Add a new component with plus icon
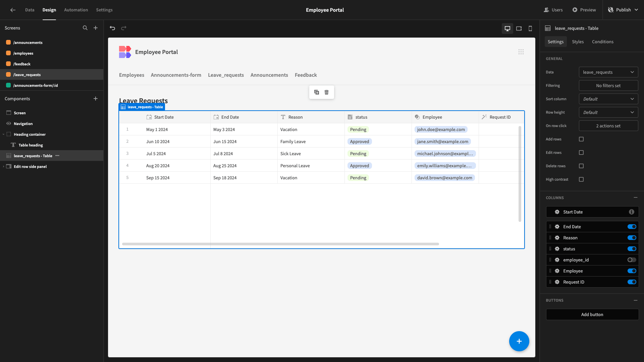The height and width of the screenshot is (362, 644). [96, 99]
